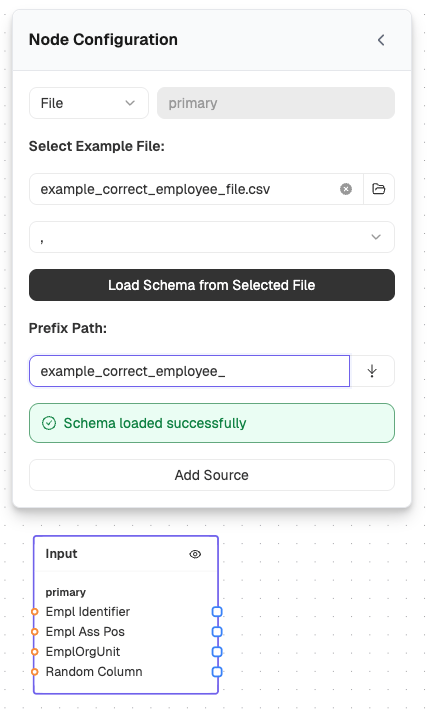The height and width of the screenshot is (716, 432).
Task: Click the primary label in Input node
Action: 66,592
